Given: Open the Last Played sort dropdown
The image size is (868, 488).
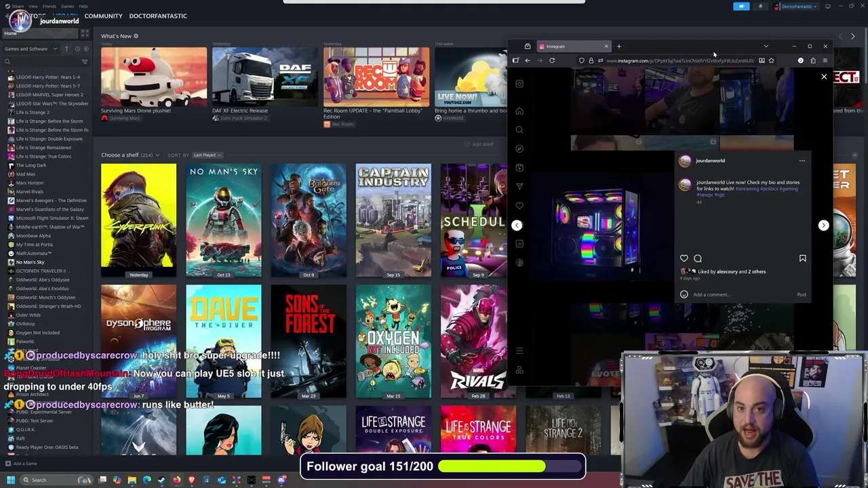Looking at the screenshot, I should click(207, 155).
